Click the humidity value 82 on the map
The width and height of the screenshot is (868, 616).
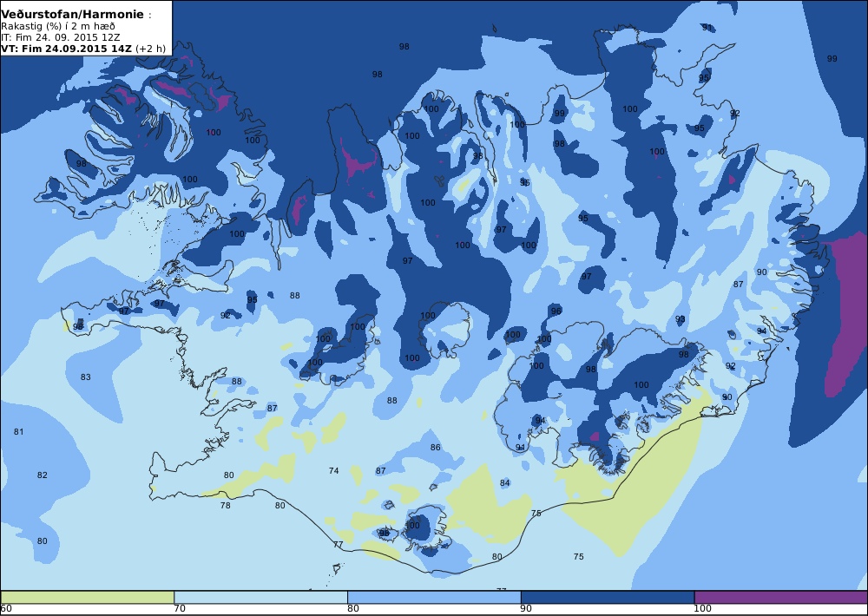42,475
